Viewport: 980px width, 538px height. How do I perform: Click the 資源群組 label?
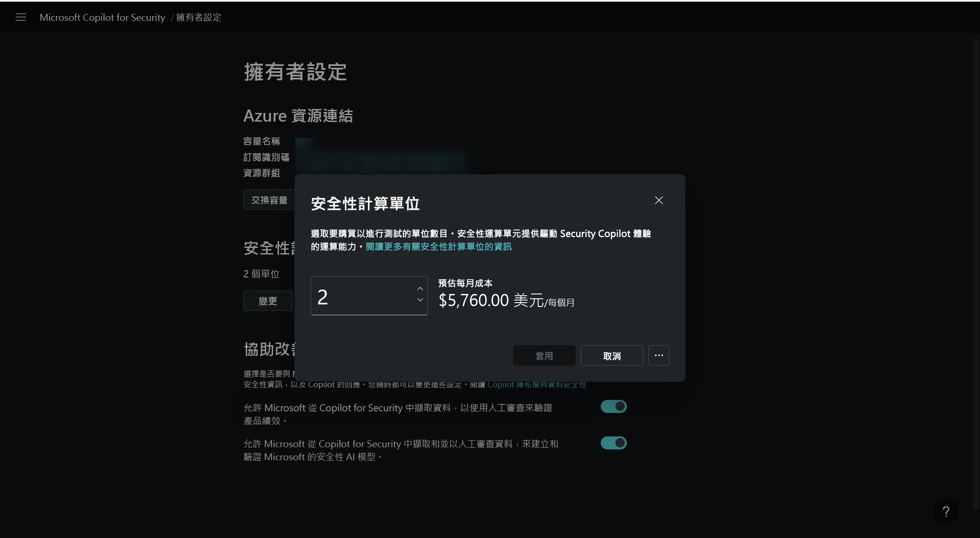point(262,173)
